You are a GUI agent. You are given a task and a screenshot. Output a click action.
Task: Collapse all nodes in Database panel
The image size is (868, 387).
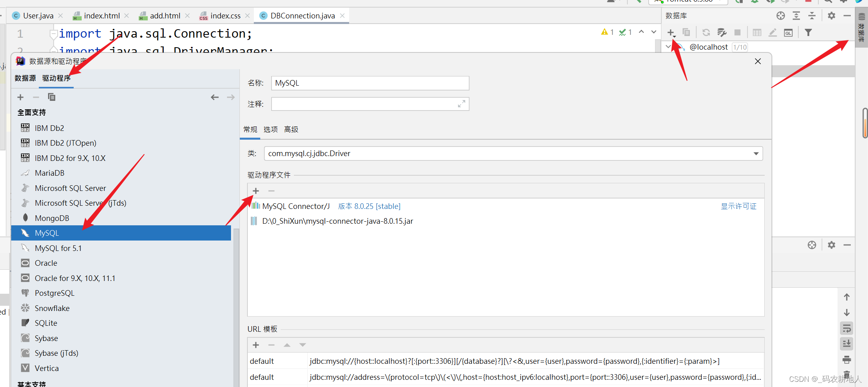tap(812, 16)
